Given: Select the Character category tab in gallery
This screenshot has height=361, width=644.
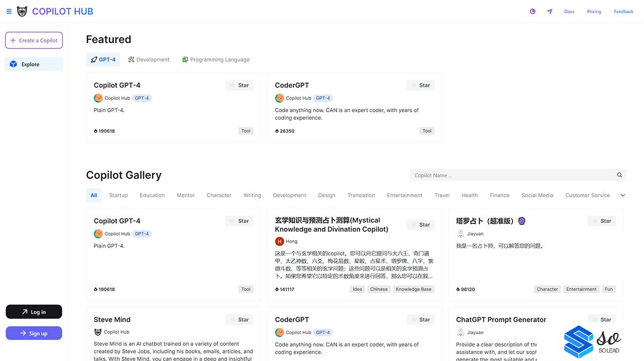Looking at the screenshot, I should [x=219, y=196].
